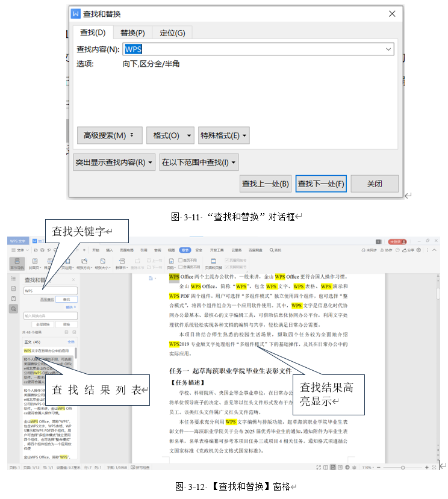448x499 pixels.
Task: Click the 全部替换 button in side pane
Action: tap(43, 324)
